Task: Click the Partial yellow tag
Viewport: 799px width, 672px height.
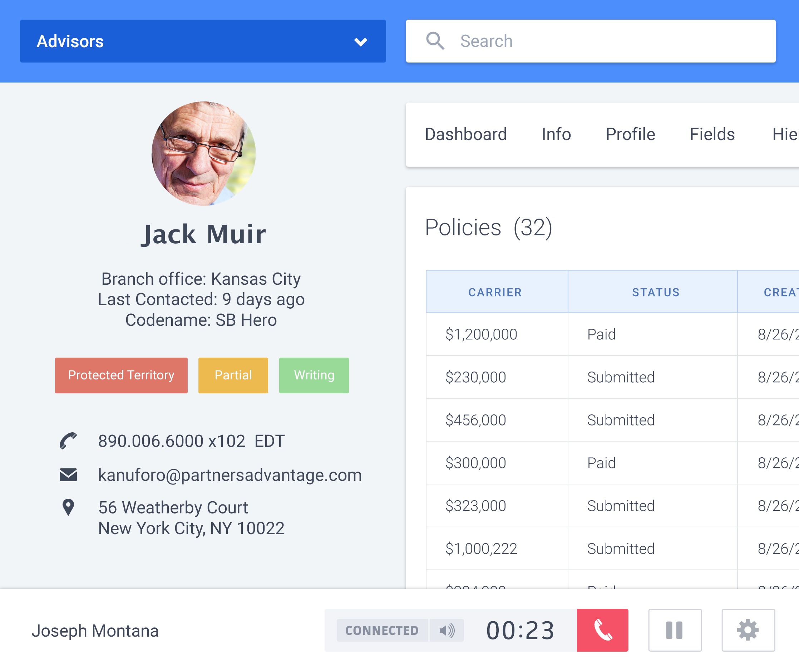Action: [233, 375]
